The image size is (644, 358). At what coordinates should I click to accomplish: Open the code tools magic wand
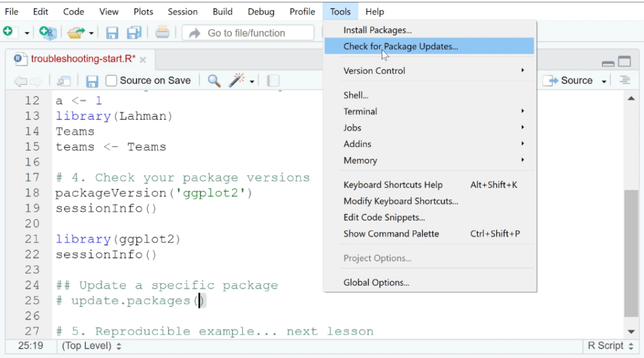coord(237,80)
